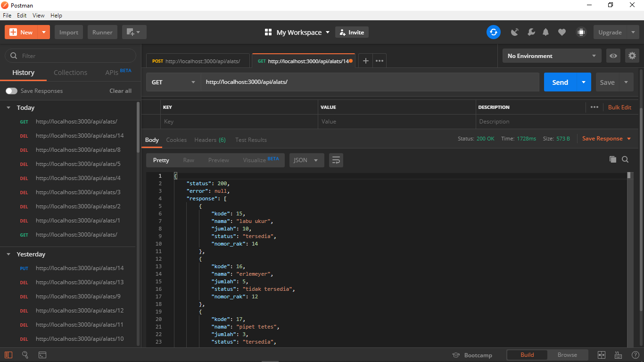Click Clear all history link
This screenshot has height=362, width=644.
(x=120, y=90)
